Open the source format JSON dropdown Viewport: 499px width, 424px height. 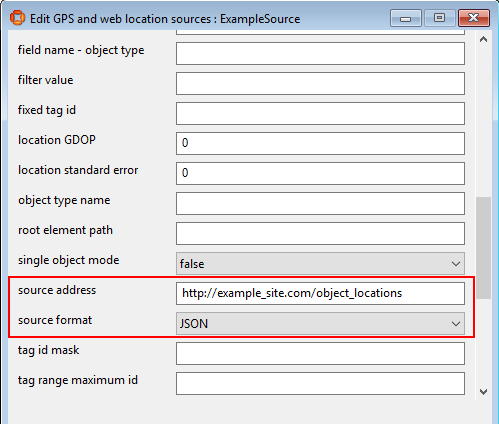point(320,323)
